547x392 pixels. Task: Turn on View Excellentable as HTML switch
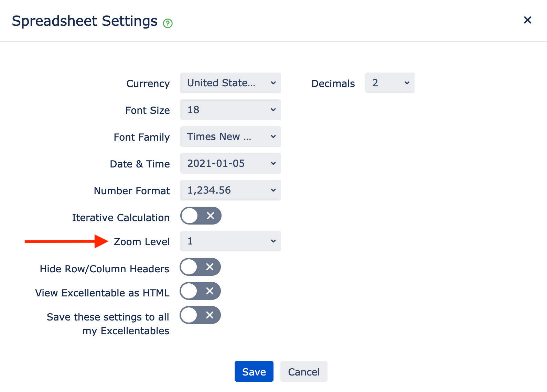200,291
